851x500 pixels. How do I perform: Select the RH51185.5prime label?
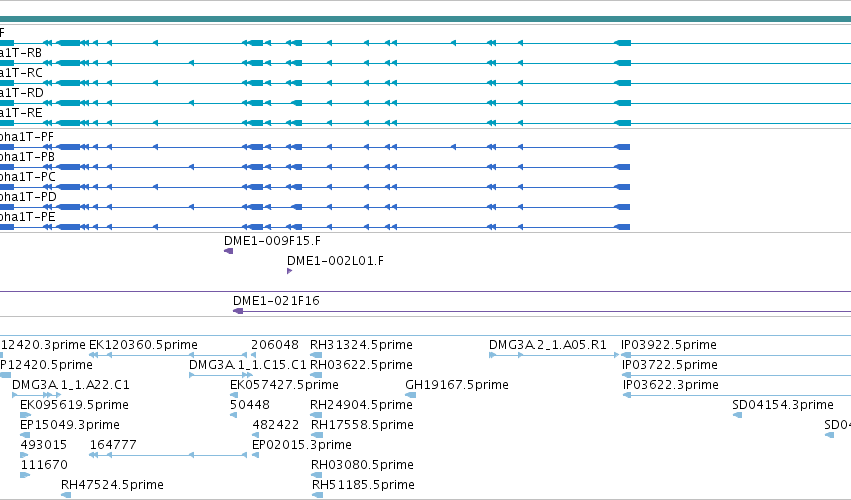coord(363,485)
